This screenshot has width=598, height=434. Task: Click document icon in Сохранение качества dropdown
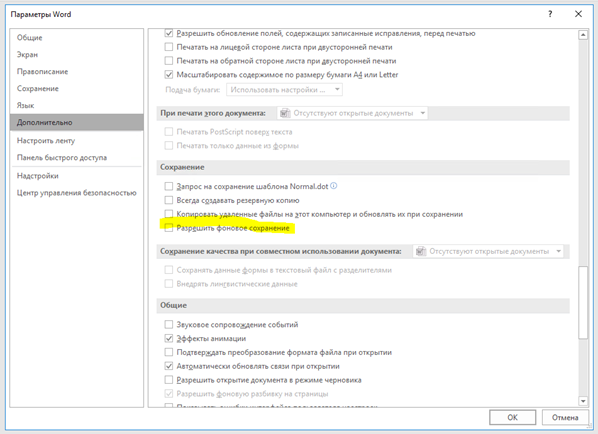click(421, 251)
